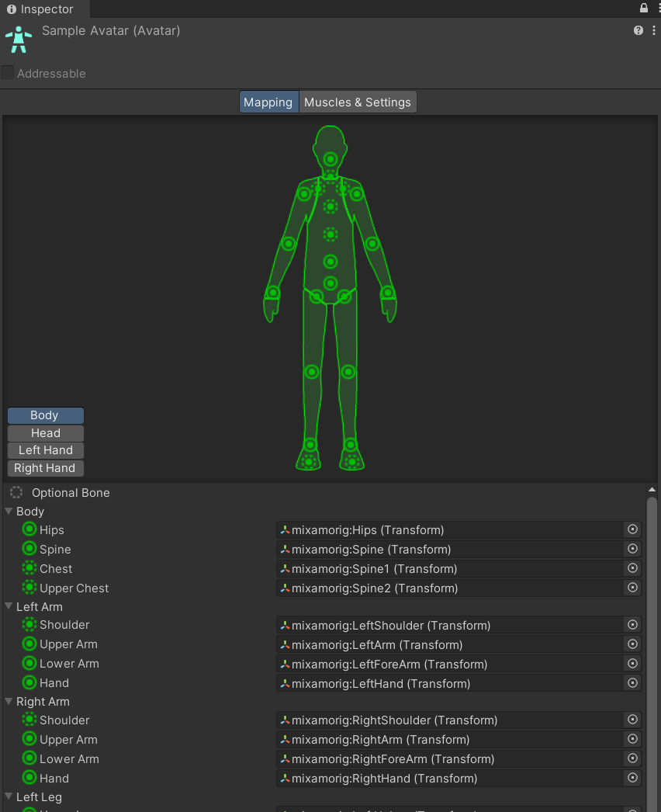This screenshot has width=661, height=812.
Task: Open object picker for RightHand field
Action: click(x=632, y=778)
